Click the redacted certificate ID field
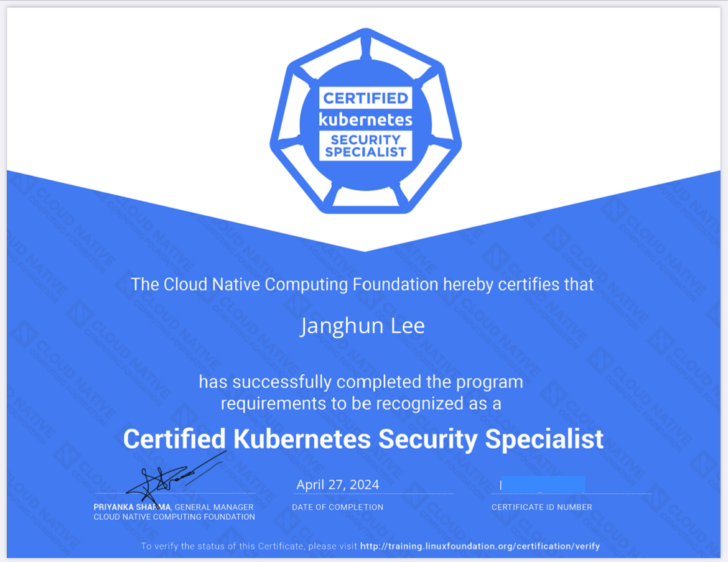728x562 pixels. coord(543,484)
